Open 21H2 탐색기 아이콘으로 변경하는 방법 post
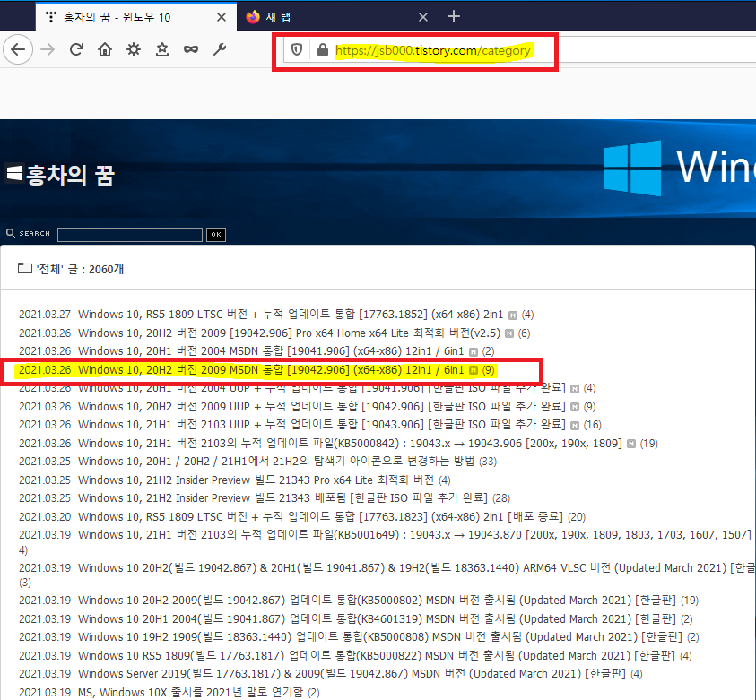This screenshot has width=756, height=700. [276, 462]
